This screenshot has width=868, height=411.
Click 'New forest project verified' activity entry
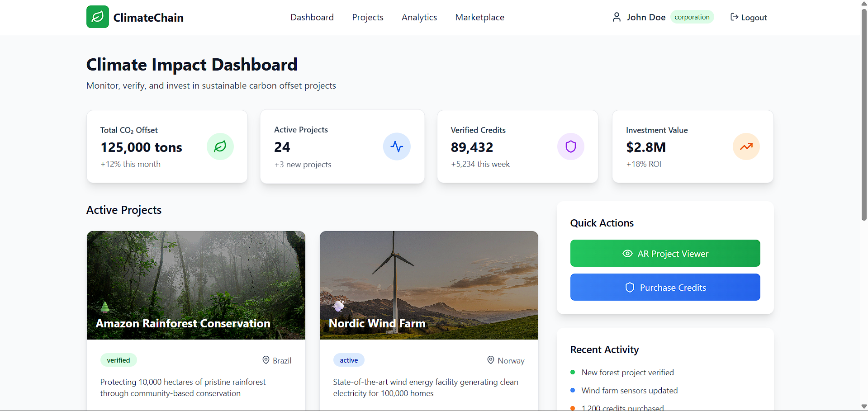click(x=627, y=372)
